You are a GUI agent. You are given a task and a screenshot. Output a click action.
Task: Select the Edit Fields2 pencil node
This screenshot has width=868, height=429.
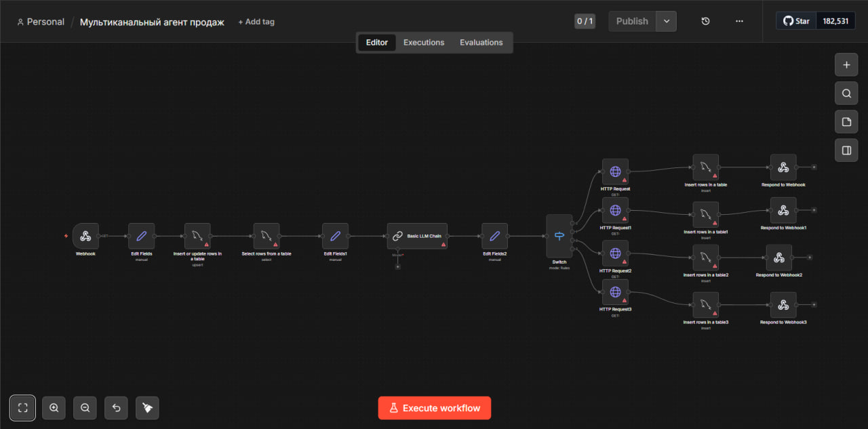coord(494,236)
